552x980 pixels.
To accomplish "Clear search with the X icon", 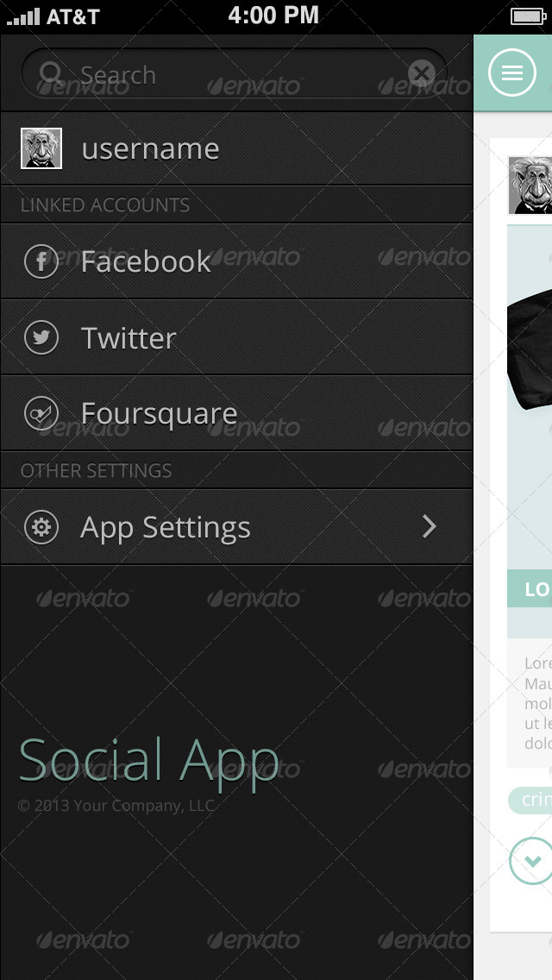I will coord(422,73).
